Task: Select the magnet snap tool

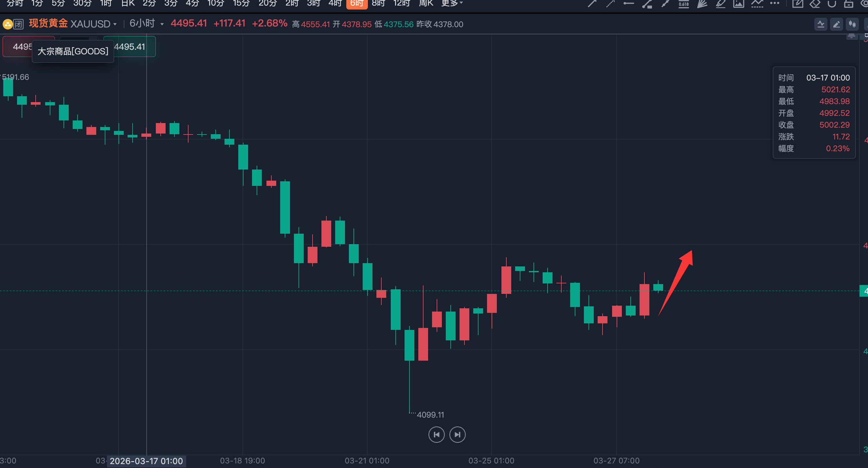Action: tap(832, 4)
